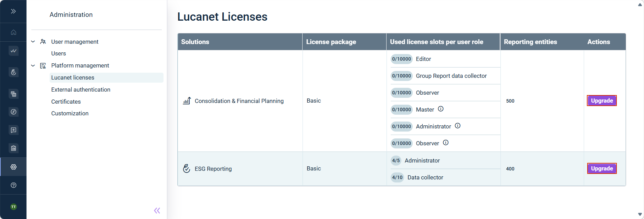Open the Help question mark icon
This screenshot has width=644, height=219.
[13, 185]
